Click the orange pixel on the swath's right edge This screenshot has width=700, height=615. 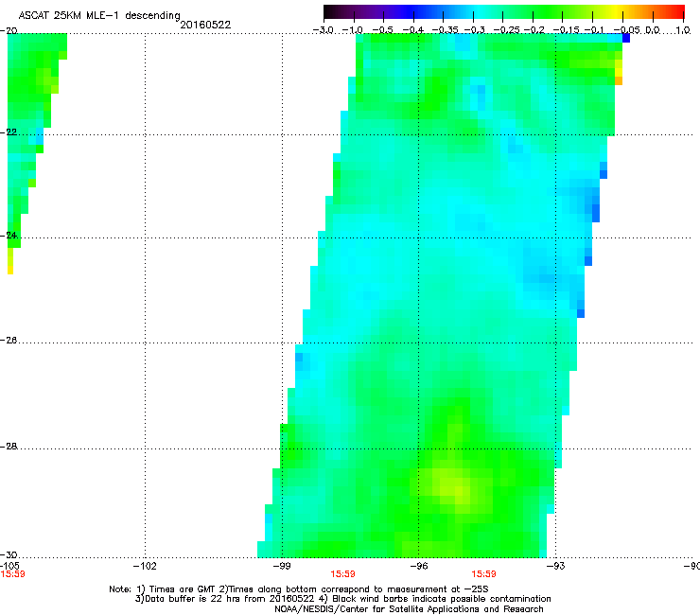click(x=619, y=80)
